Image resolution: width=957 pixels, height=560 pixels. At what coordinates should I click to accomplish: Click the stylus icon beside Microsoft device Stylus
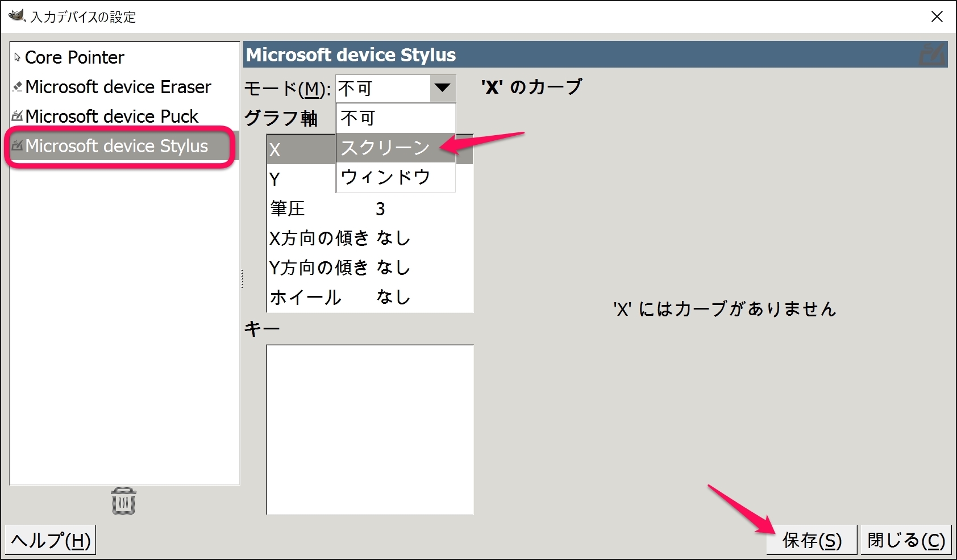click(x=17, y=146)
